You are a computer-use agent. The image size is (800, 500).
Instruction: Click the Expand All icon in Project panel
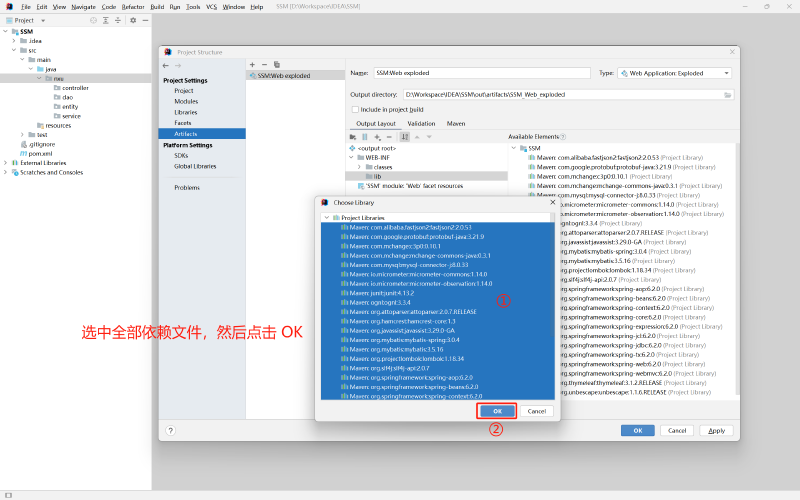pyautogui.click(x=106, y=20)
